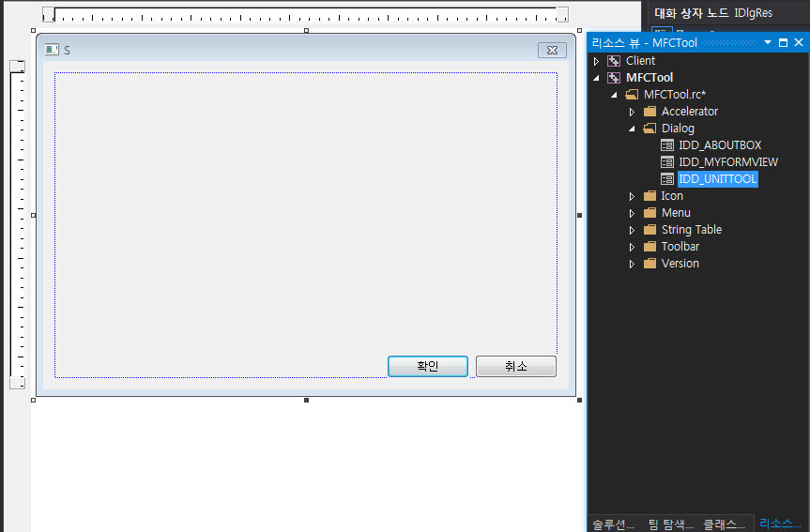Select the MFCTool project icon
The image size is (810, 532).
(614, 78)
